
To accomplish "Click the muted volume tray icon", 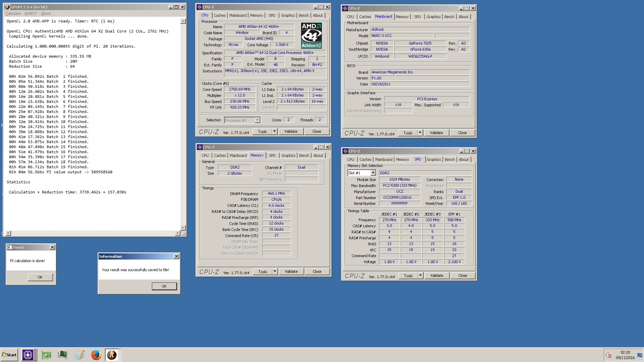I will coord(608,355).
